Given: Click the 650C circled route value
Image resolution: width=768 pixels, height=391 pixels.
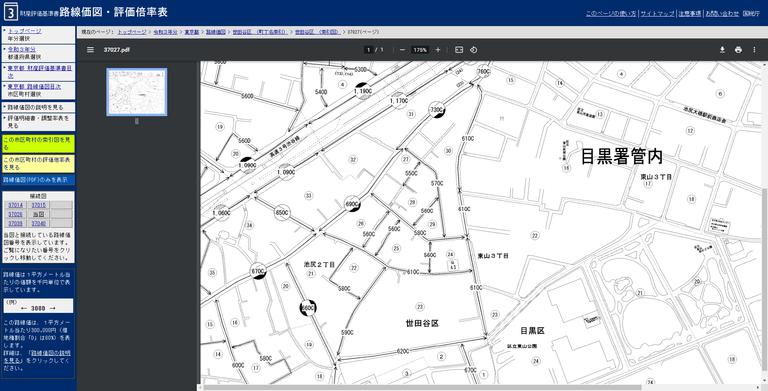Looking at the screenshot, I should pyautogui.click(x=282, y=213).
